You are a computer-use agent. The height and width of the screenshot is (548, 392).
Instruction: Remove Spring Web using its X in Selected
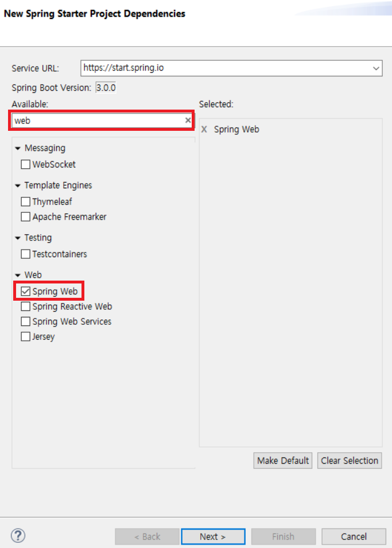pyautogui.click(x=204, y=129)
